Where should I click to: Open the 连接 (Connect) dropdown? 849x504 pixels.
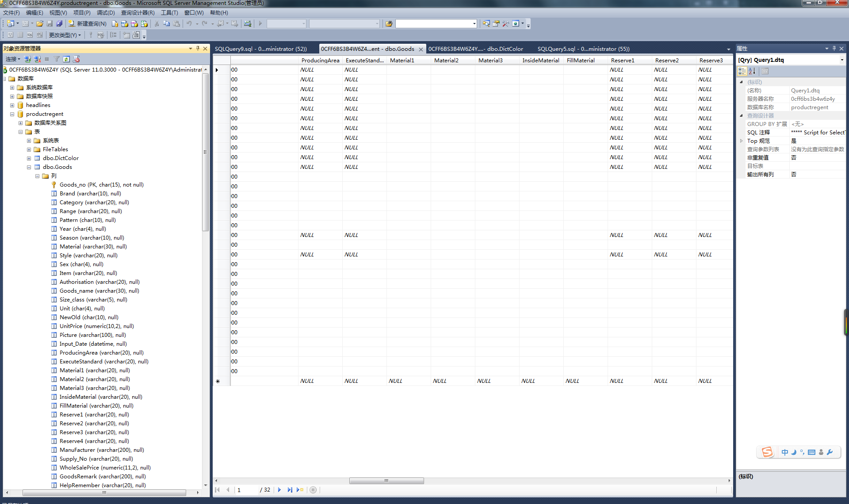(x=13, y=59)
